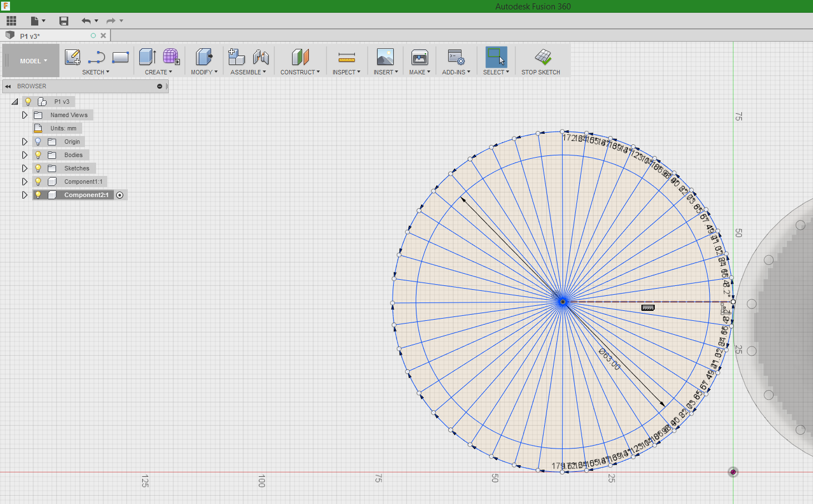The height and width of the screenshot is (504, 813).
Task: Open the ADD-INS menu
Action: [x=456, y=72]
